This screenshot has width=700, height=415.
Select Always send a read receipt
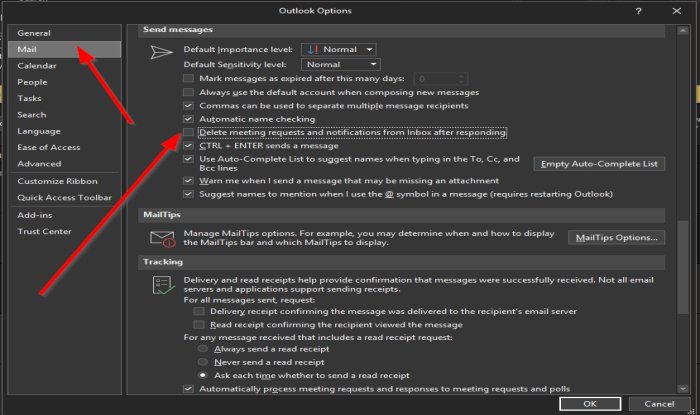(x=203, y=349)
